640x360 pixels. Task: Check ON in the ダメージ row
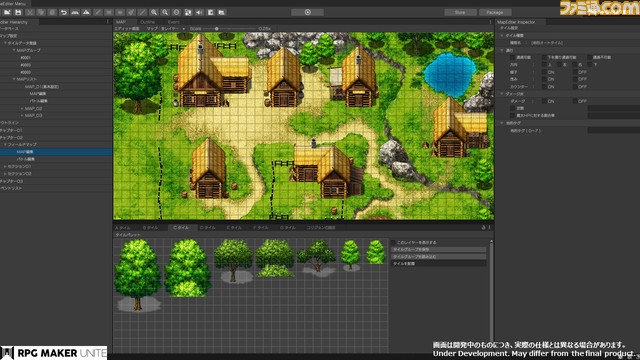coord(544,101)
